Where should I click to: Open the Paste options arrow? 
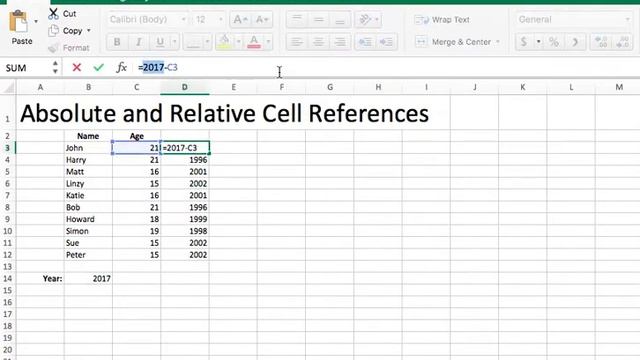click(36, 21)
